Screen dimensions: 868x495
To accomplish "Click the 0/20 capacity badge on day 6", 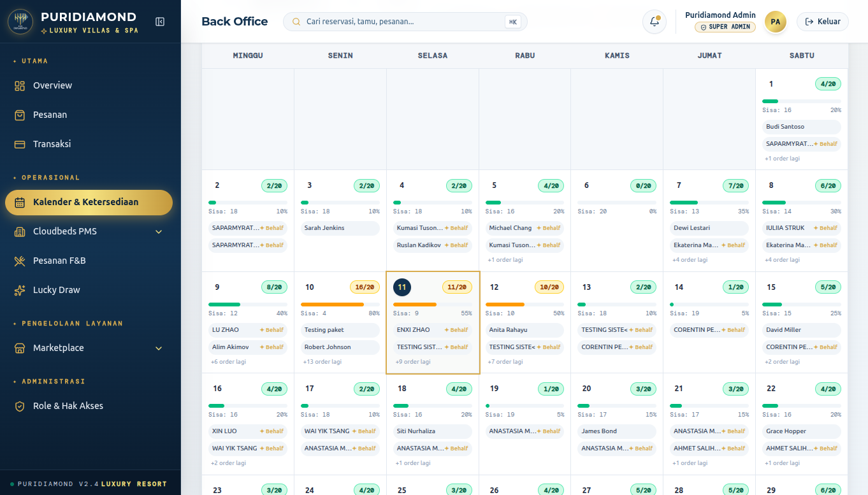I will tap(644, 186).
